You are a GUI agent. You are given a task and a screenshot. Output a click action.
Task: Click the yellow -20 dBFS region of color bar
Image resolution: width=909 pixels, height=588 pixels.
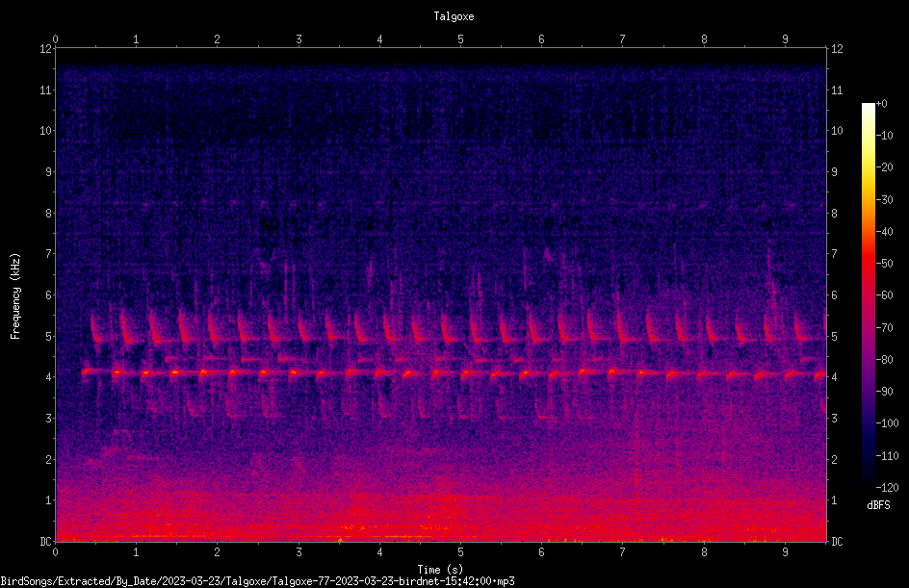click(868, 167)
